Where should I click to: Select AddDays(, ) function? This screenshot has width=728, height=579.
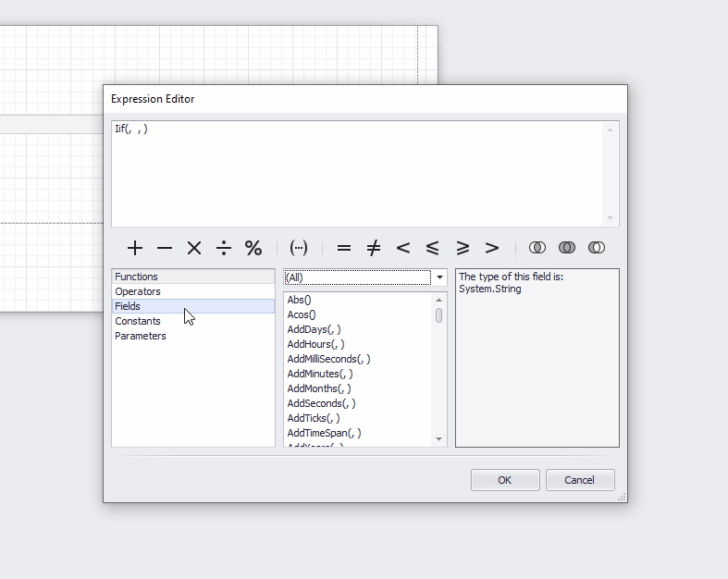tap(357, 329)
